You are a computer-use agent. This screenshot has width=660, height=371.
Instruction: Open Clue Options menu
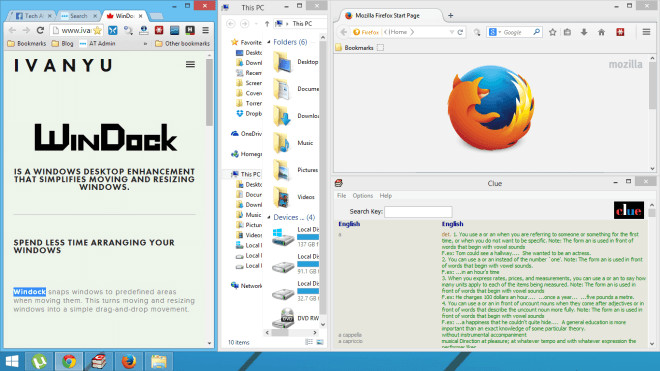click(363, 196)
